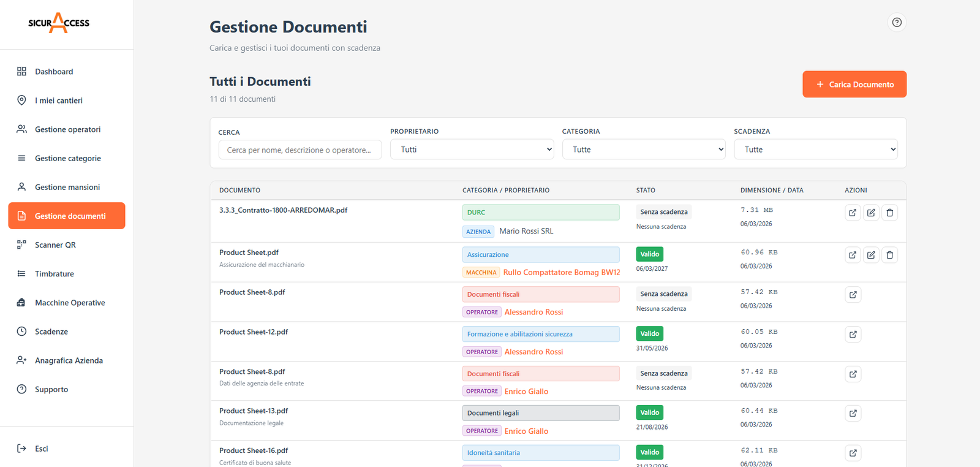Screen dimensions: 980x467
Task: Open the help question mark icon
Action: click(897, 23)
